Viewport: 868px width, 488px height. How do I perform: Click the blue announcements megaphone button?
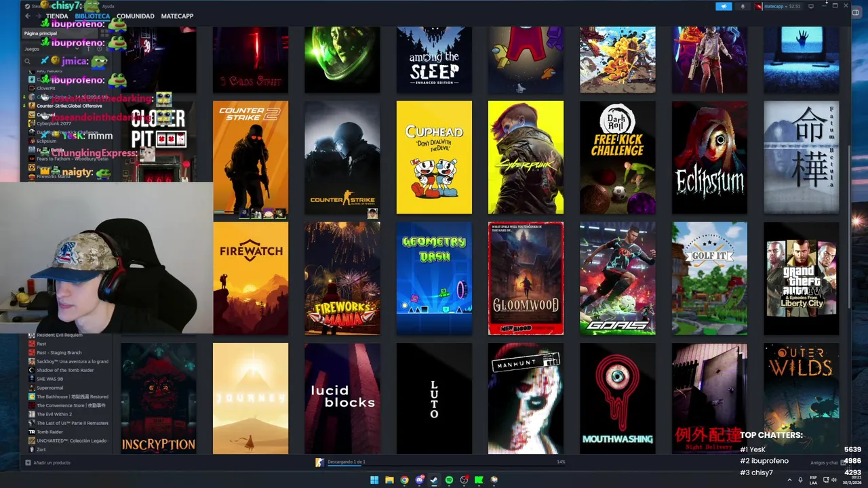click(724, 6)
